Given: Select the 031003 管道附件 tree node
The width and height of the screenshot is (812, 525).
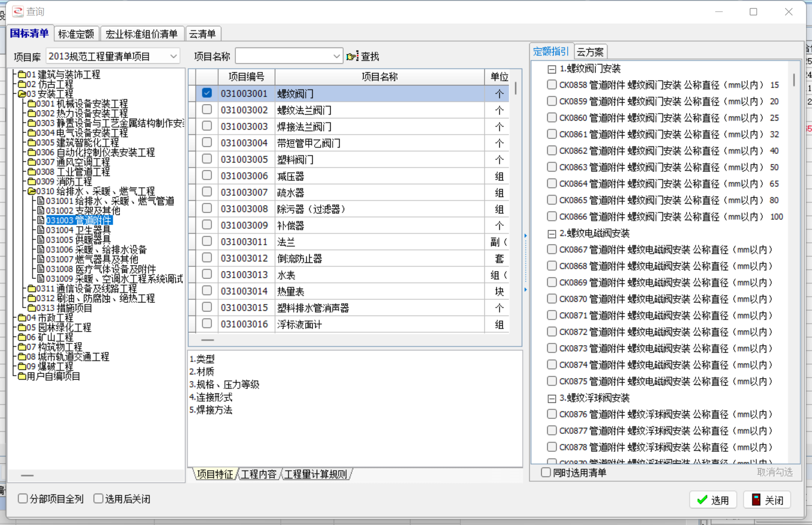Looking at the screenshot, I should tap(79, 220).
